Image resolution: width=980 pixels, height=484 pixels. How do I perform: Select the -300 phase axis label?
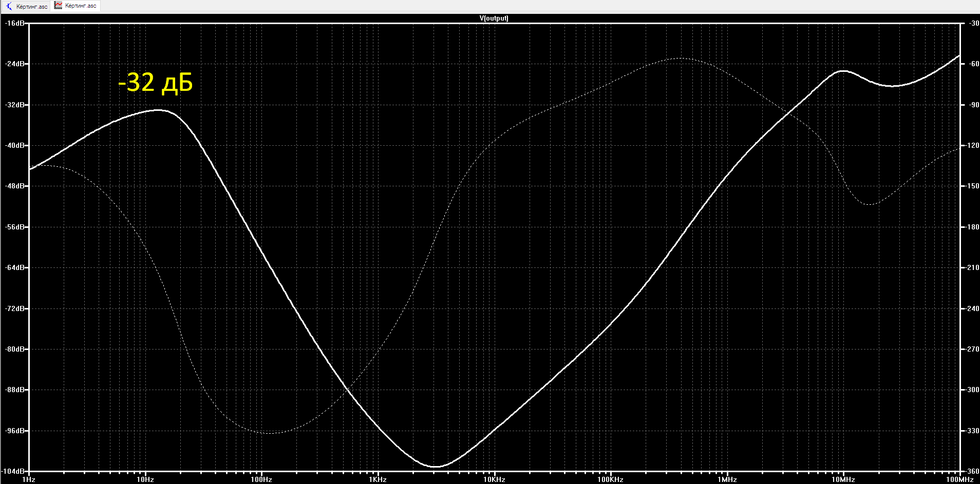(x=972, y=390)
